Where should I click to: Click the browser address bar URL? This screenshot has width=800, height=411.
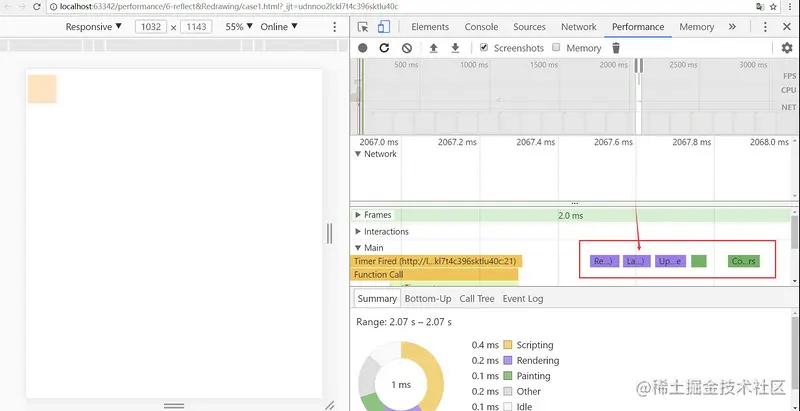[x=229, y=7]
